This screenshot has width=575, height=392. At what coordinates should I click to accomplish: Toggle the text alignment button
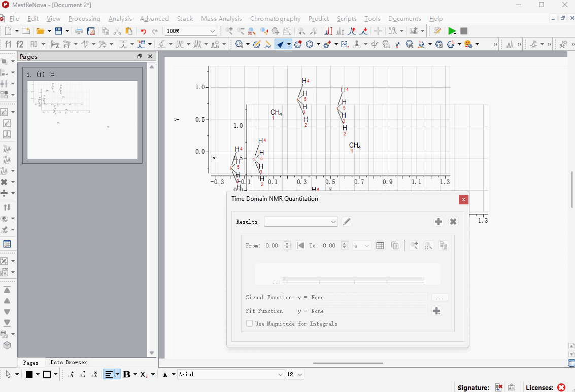click(109, 375)
